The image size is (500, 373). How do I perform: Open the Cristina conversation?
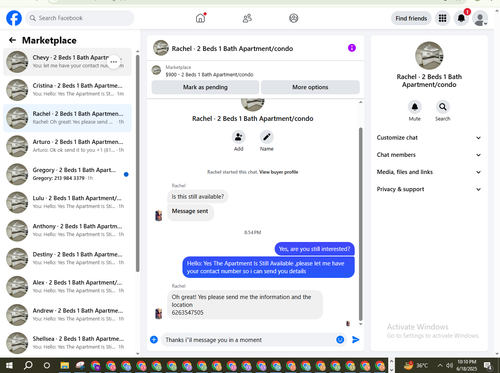[67, 90]
